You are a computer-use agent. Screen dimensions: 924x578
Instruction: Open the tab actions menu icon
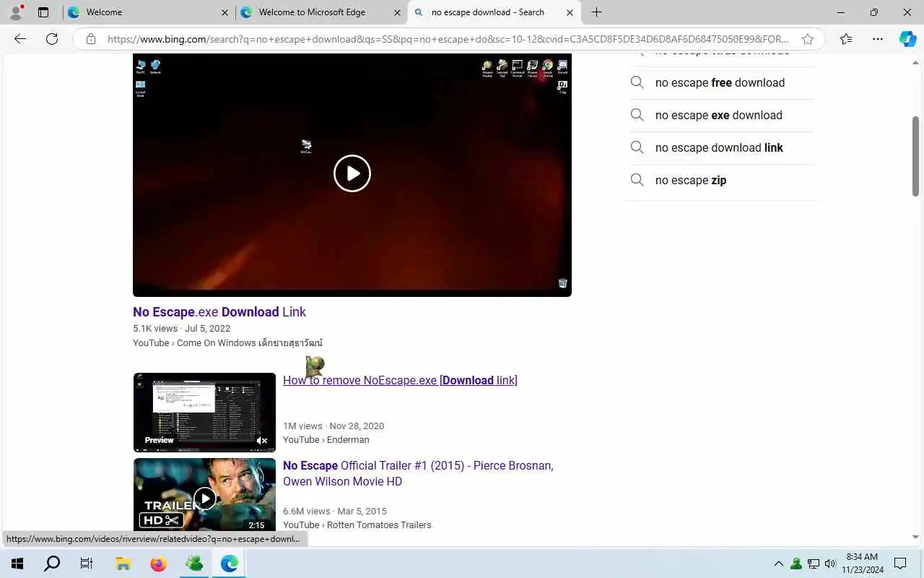click(43, 12)
